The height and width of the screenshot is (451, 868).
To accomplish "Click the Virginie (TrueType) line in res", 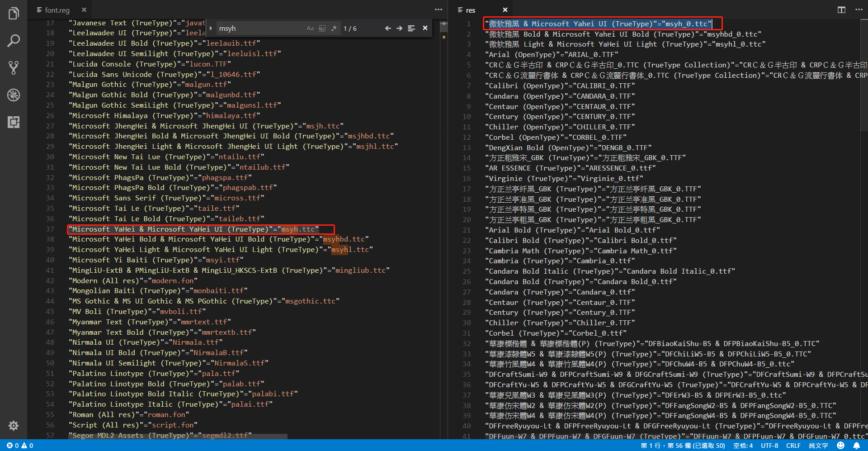I will pos(564,179).
